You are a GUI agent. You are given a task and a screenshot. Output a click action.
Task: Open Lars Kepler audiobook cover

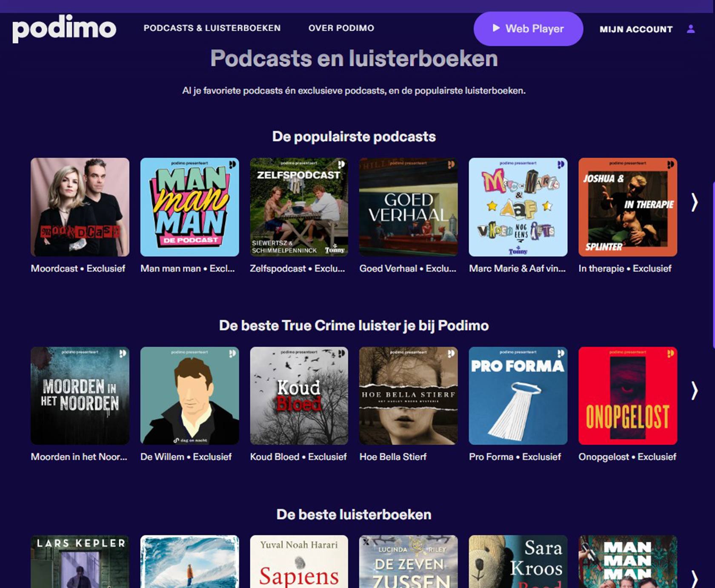click(x=80, y=562)
